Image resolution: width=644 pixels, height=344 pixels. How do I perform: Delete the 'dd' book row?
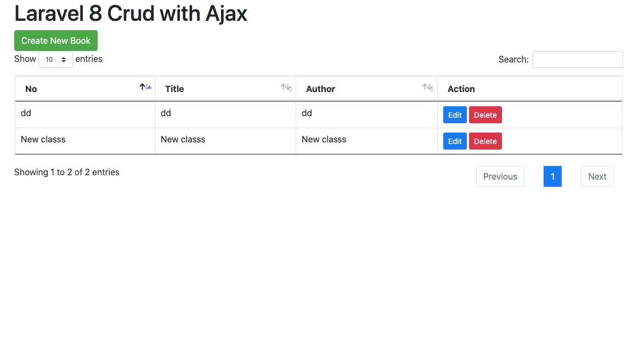tap(485, 115)
